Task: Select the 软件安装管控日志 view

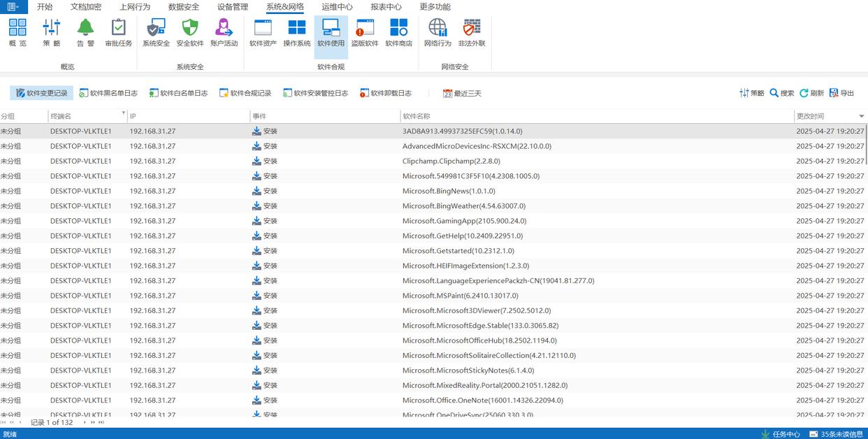Action: click(x=315, y=93)
